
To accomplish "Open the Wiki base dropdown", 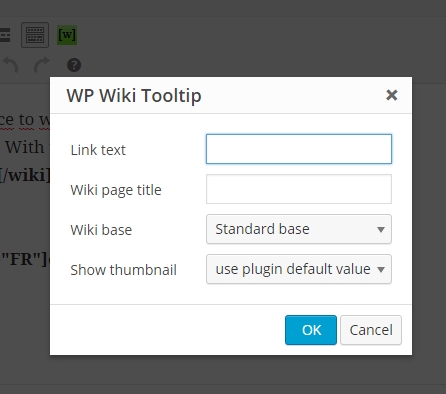I will click(299, 229).
